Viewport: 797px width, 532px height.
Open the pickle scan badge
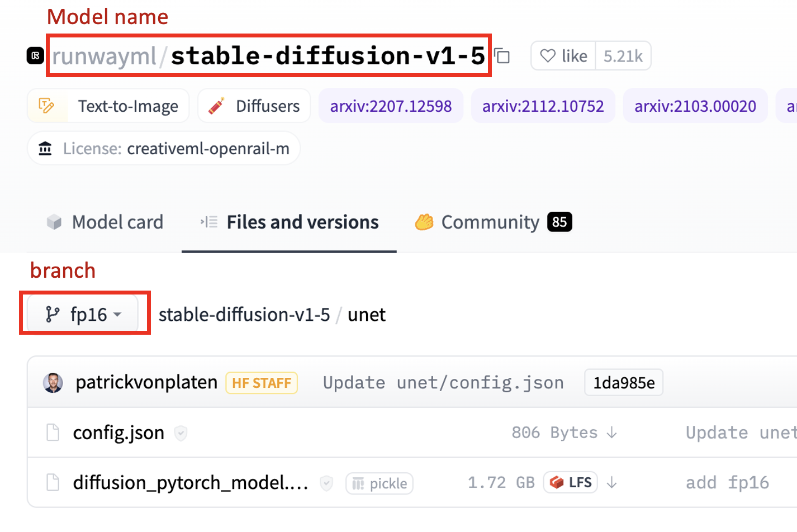point(379,483)
